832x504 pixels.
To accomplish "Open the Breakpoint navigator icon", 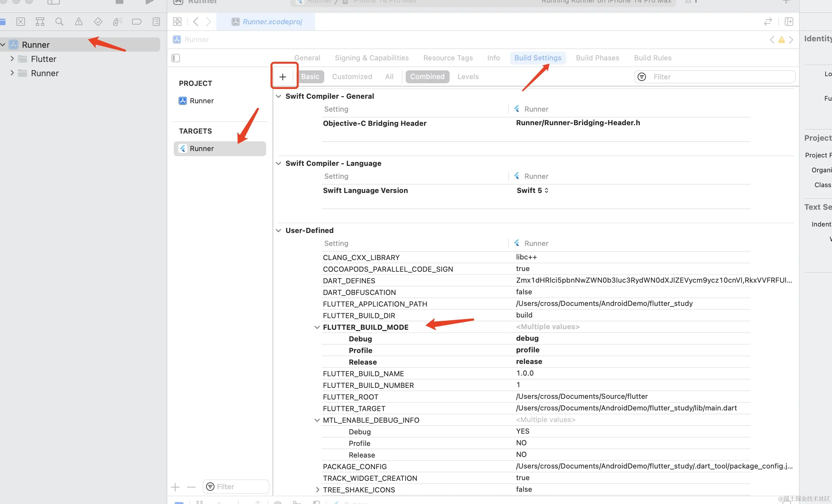I will tap(136, 22).
